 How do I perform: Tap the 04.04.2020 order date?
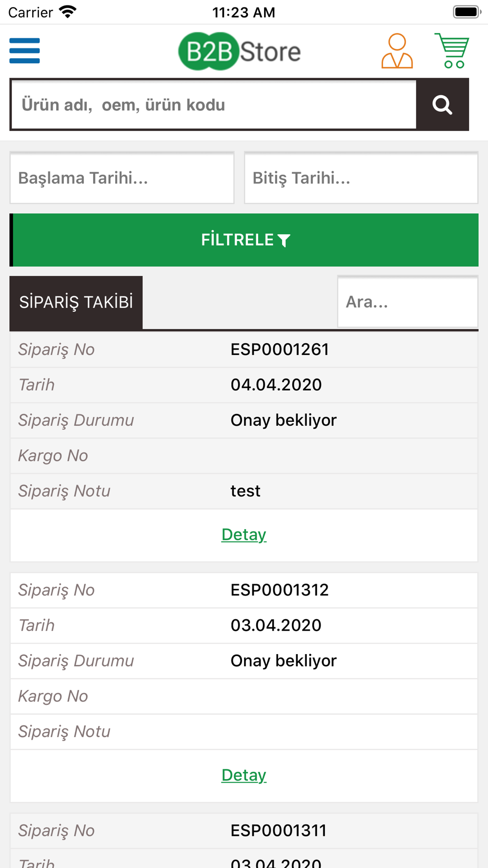coord(276,385)
